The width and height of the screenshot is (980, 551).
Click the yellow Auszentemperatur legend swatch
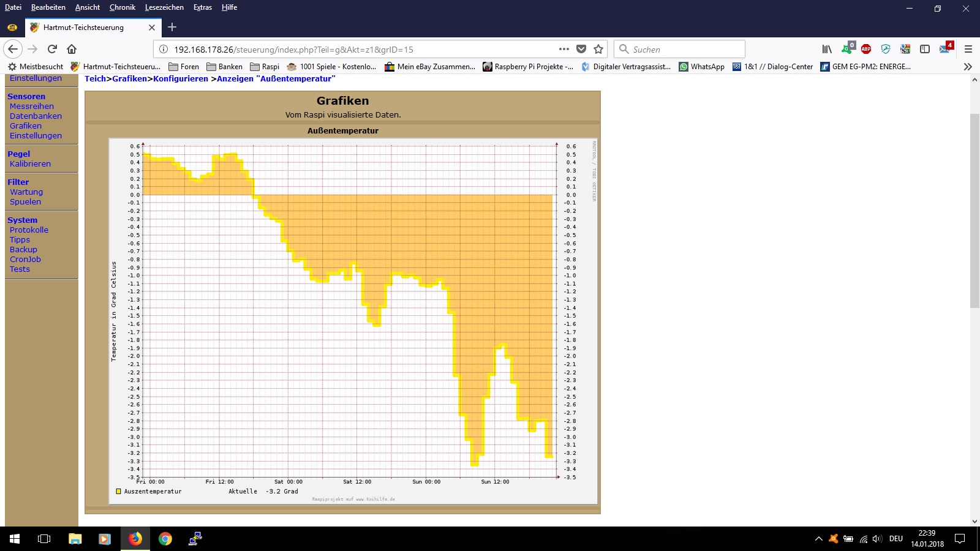118,491
